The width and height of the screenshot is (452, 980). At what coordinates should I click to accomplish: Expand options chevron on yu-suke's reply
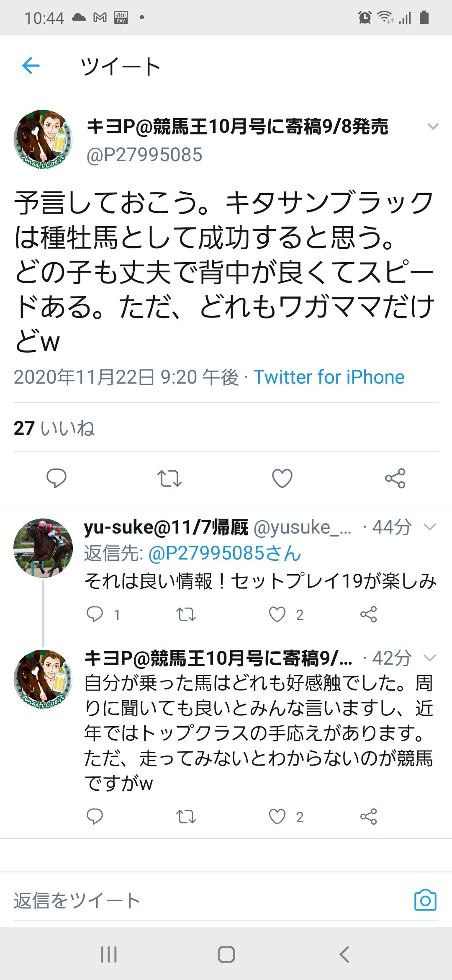(x=430, y=527)
